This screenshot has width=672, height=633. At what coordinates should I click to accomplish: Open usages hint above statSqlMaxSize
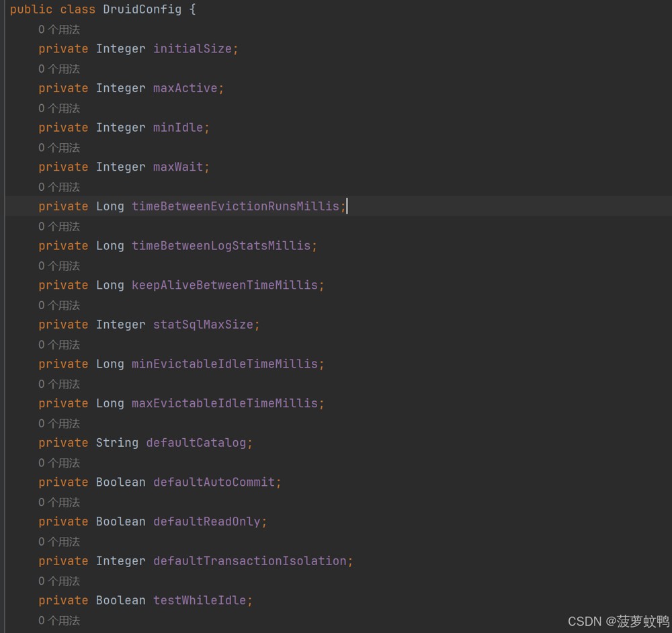pos(59,306)
